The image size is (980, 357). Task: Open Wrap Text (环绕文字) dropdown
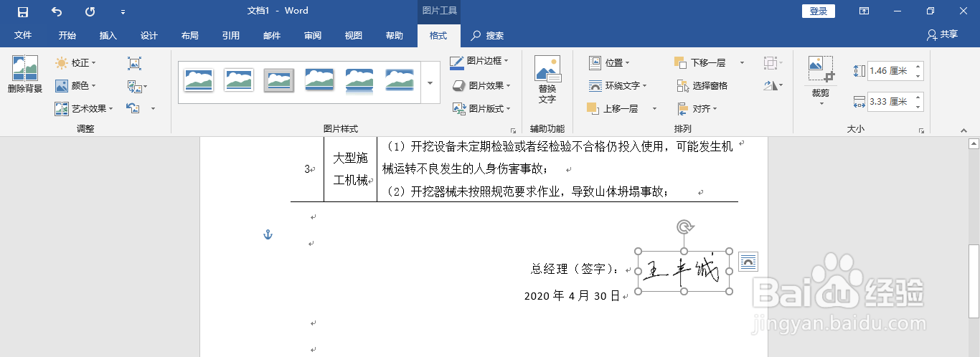point(617,86)
